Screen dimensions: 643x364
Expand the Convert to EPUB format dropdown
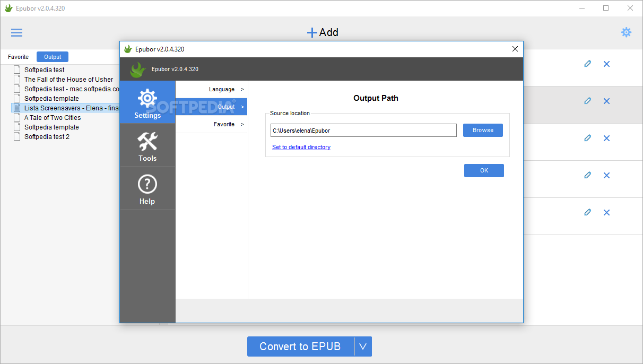click(x=363, y=346)
